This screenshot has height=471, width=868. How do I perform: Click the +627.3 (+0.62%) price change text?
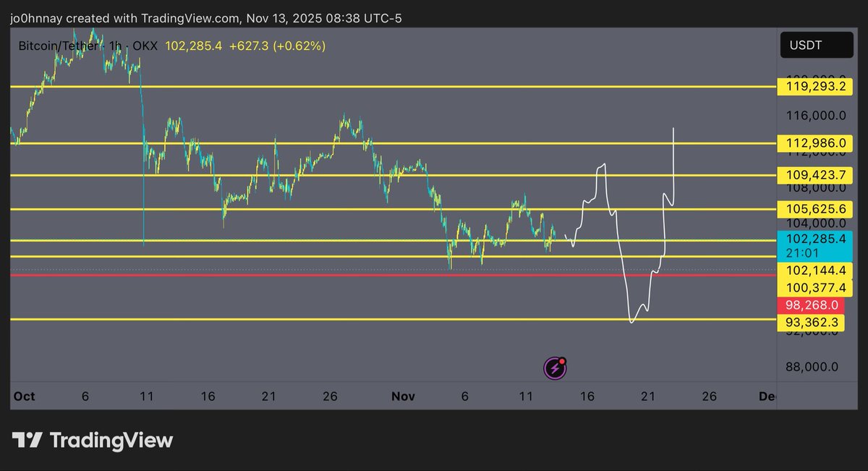click(277, 46)
